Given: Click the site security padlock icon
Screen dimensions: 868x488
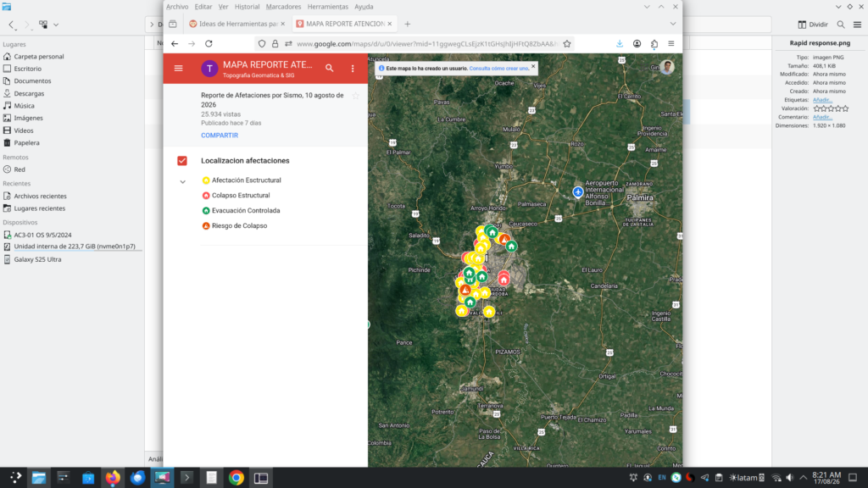Looking at the screenshot, I should pyautogui.click(x=275, y=44).
